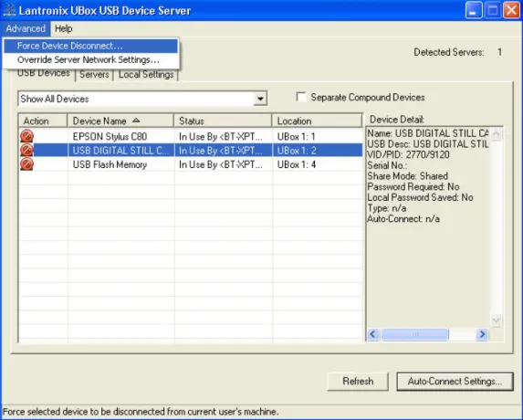Click location cell UBox 1: 1
Viewport: 523px width, 420px height.
coord(297,136)
